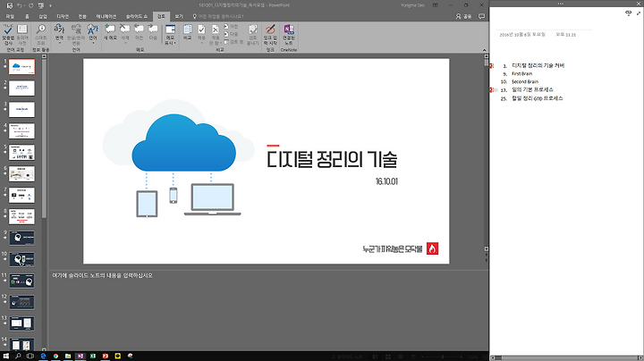The image size is (644, 361).
Task: Open the Quick Access Toolbar customize arrow
Action: click(50, 5)
